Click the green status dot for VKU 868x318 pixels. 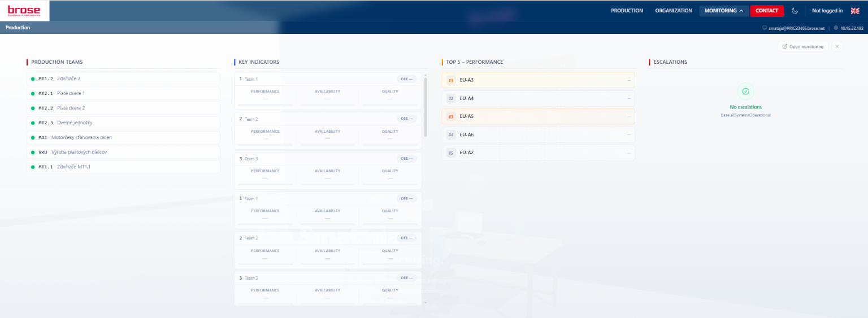(x=33, y=153)
